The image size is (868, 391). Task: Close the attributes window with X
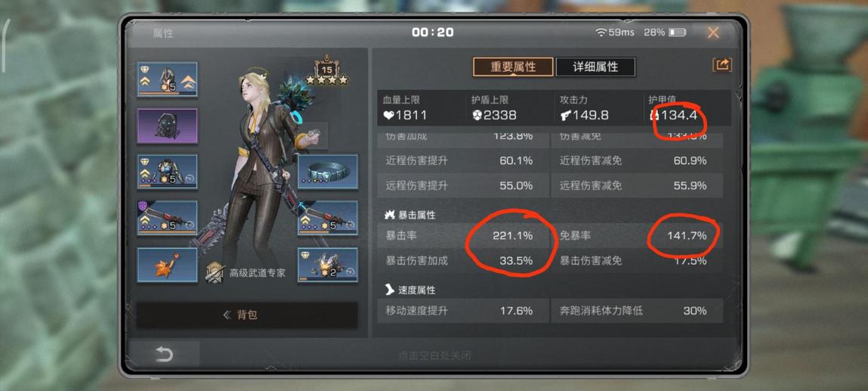tap(713, 33)
